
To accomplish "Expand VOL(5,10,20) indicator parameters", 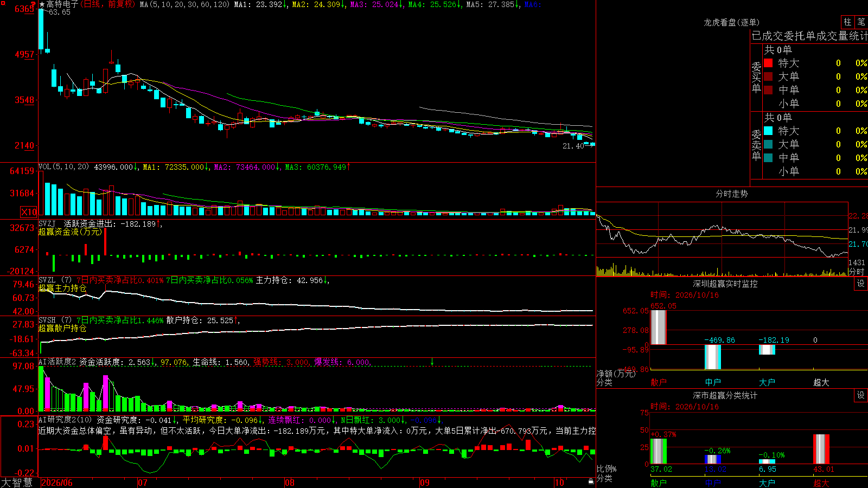I will 63,167.
